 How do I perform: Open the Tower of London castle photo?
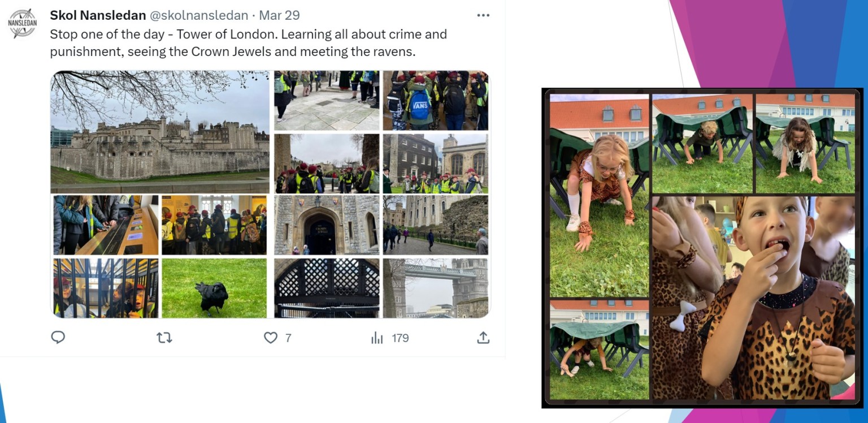coord(160,131)
